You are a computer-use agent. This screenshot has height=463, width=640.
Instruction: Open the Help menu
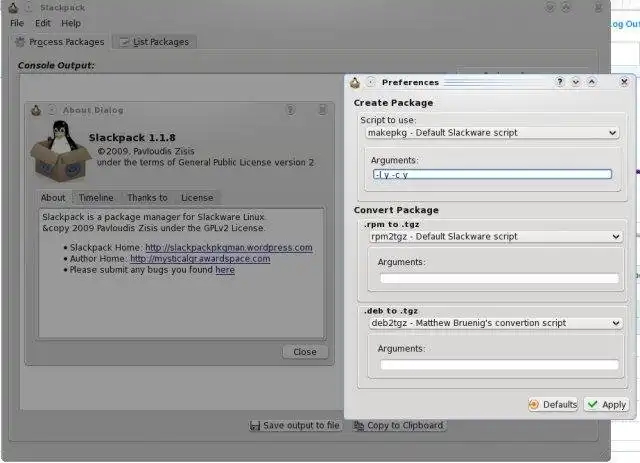click(71, 23)
